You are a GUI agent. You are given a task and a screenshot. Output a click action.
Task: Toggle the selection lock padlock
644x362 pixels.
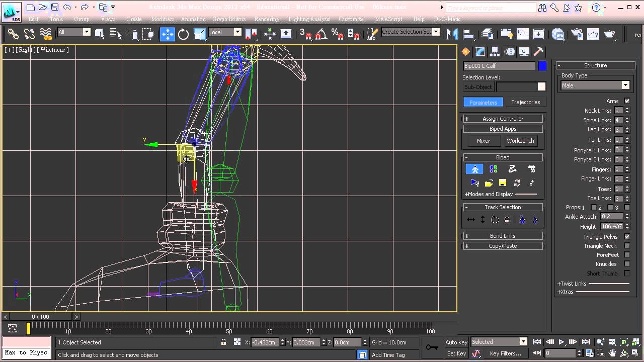(223, 342)
